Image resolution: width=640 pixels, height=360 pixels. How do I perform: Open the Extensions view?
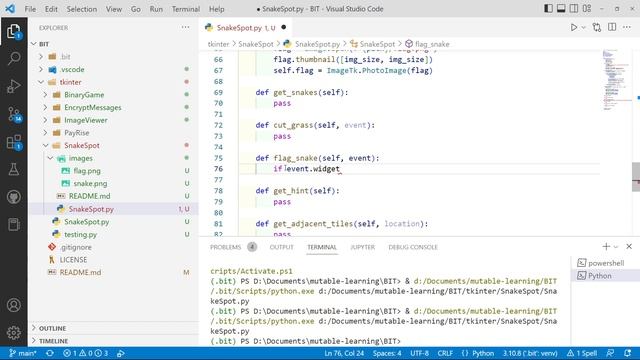pyautogui.click(x=13, y=142)
